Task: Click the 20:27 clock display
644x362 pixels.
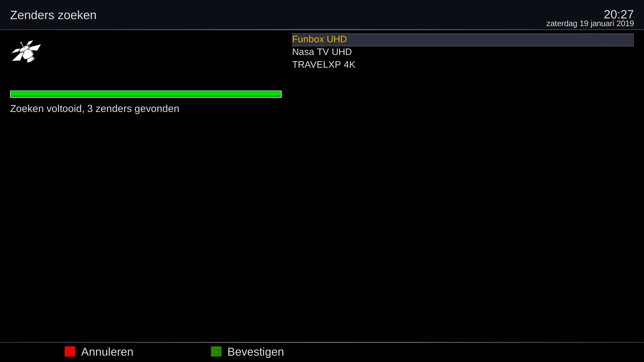Action: (619, 14)
